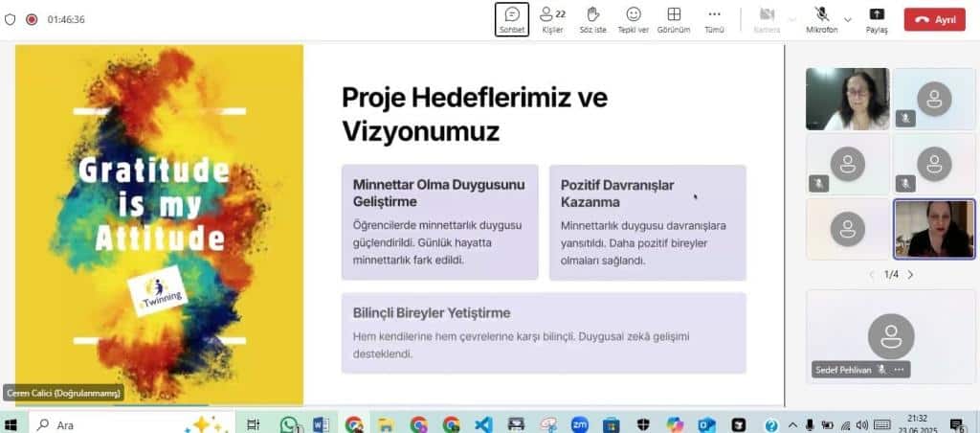Expand the Kamera options arrow
Screen dimensions: 980x433
click(x=791, y=18)
